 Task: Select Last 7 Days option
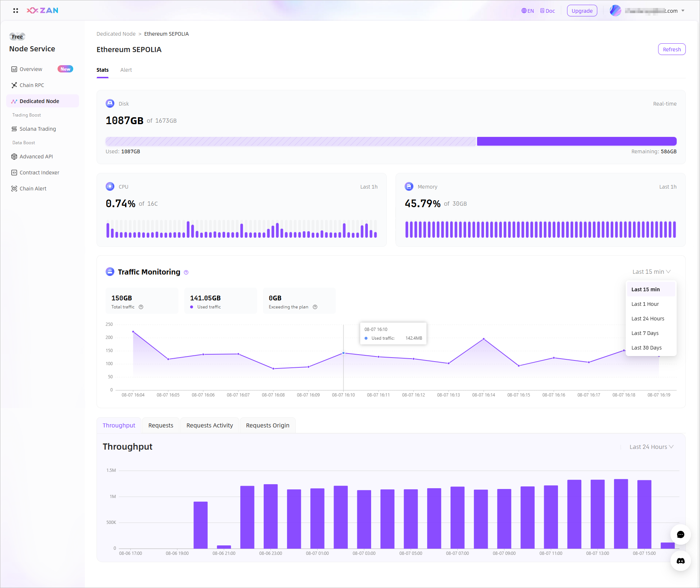(651, 333)
